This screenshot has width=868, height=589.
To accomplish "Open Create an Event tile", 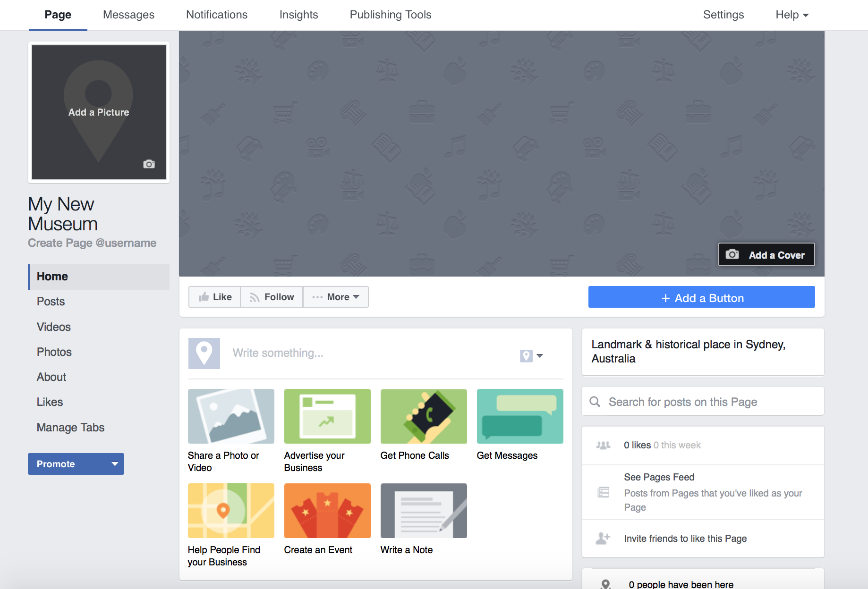I will tap(327, 519).
